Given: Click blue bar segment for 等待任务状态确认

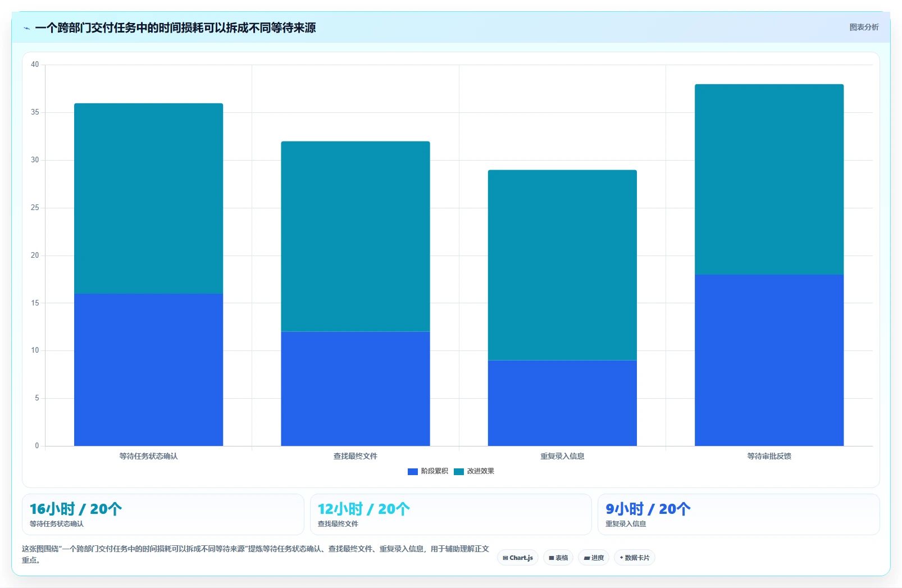Looking at the screenshot, I should tap(149, 370).
